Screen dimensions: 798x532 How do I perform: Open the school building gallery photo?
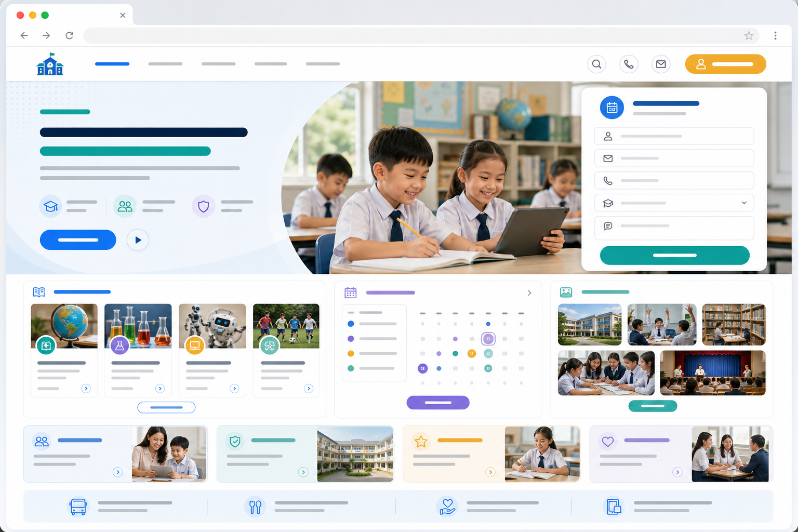(x=590, y=325)
